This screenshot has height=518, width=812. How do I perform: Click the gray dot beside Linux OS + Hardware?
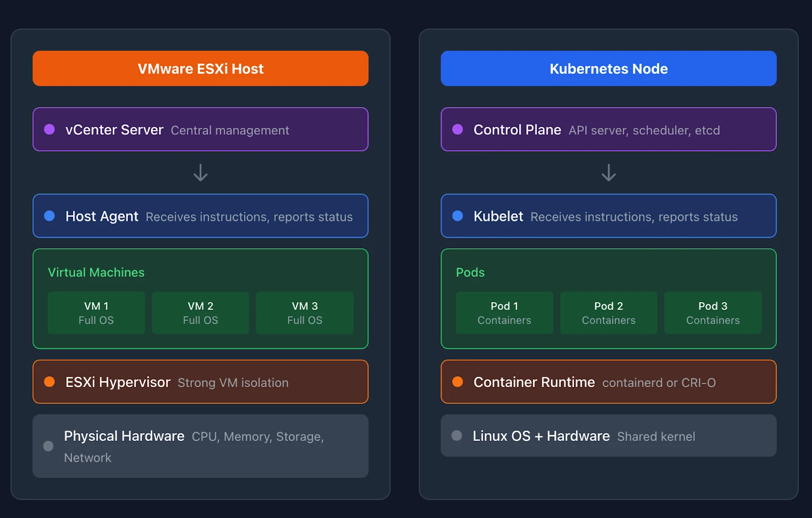pyautogui.click(x=457, y=436)
